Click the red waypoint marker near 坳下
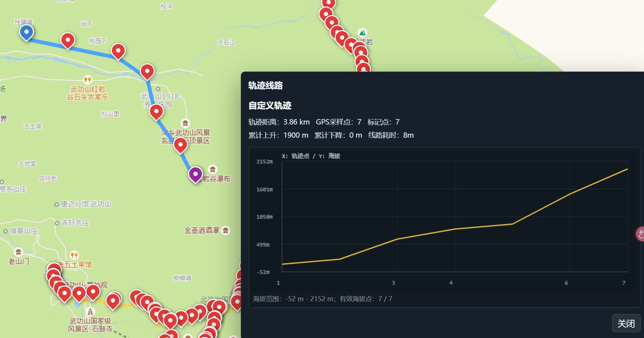 click(68, 41)
